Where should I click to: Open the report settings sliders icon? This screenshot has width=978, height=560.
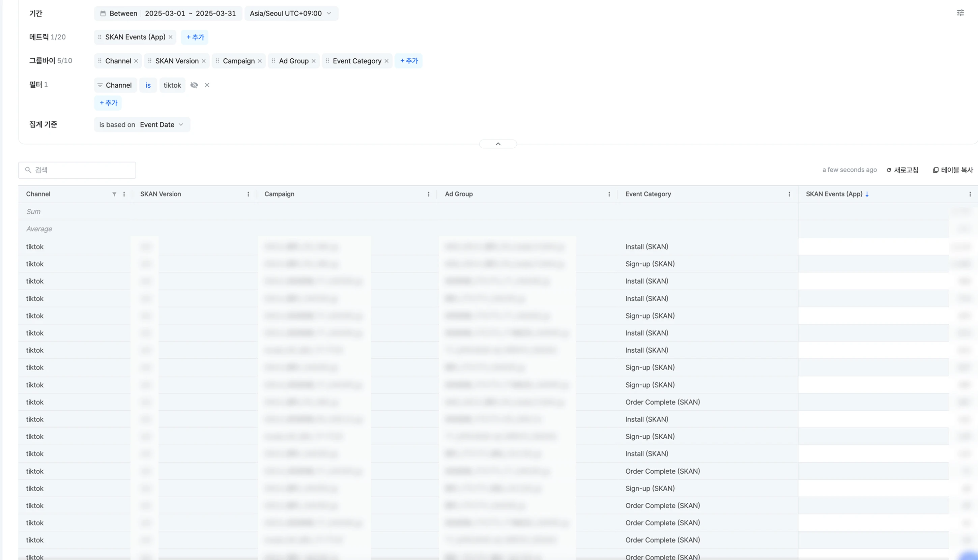(x=960, y=13)
